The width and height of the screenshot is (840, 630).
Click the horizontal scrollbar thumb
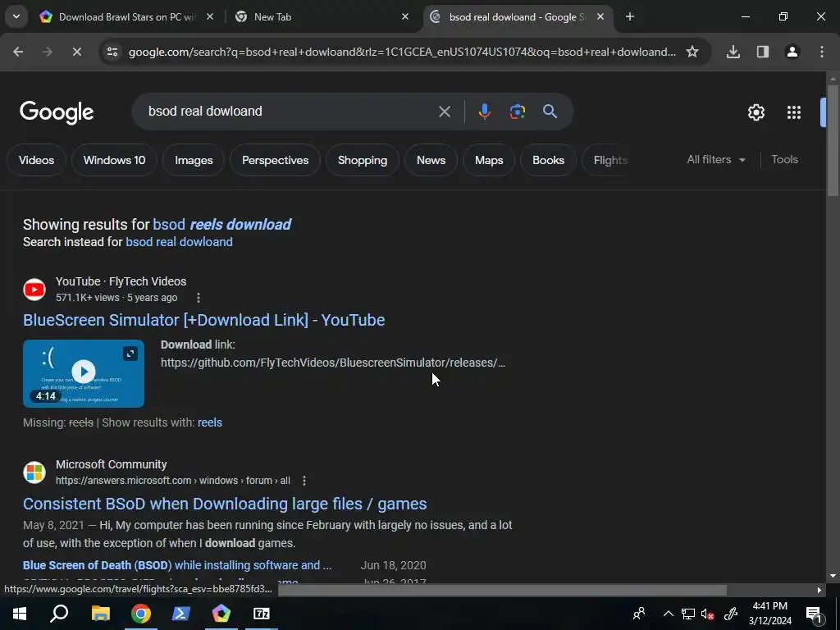point(502,591)
